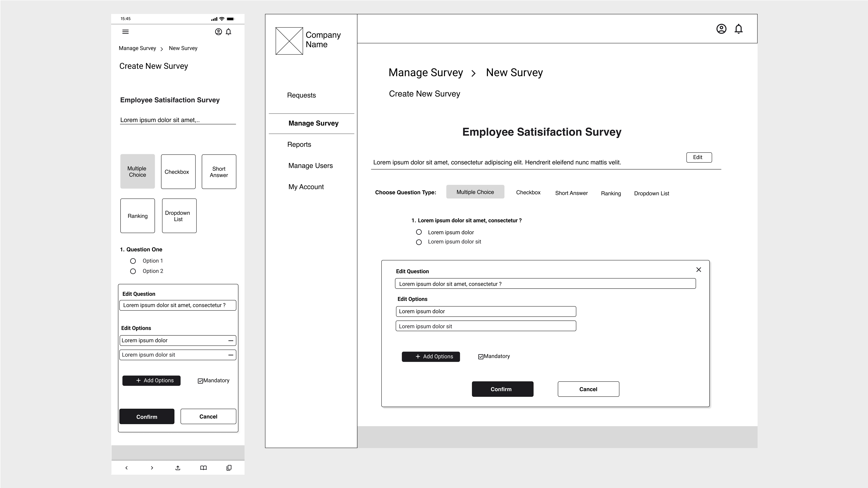Click mobile Confirm button
868x488 pixels.
(147, 417)
